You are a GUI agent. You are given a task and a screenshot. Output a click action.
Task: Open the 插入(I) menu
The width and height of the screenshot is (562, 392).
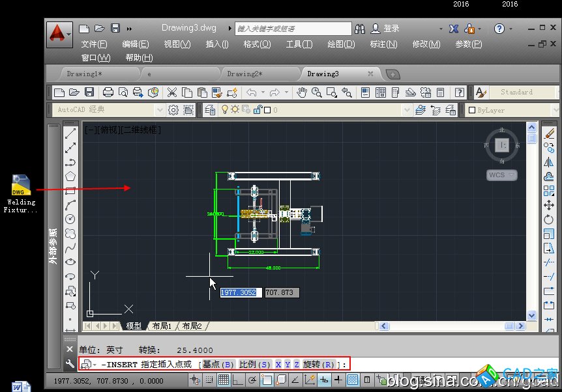(x=216, y=44)
